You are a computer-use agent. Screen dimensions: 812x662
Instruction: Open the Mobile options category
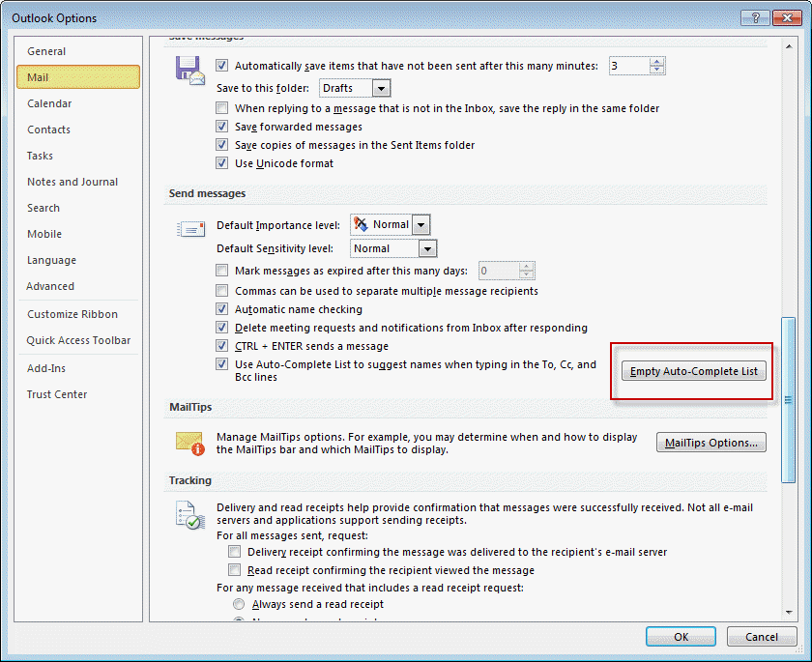click(x=78, y=234)
